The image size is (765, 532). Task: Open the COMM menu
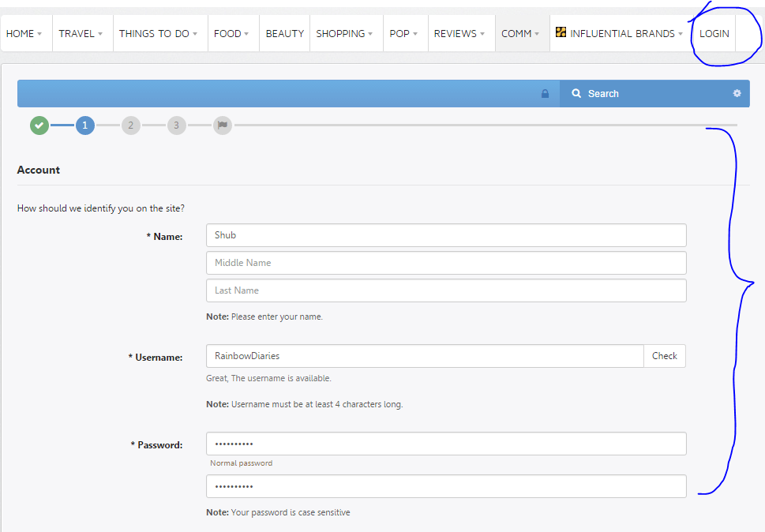(520, 34)
